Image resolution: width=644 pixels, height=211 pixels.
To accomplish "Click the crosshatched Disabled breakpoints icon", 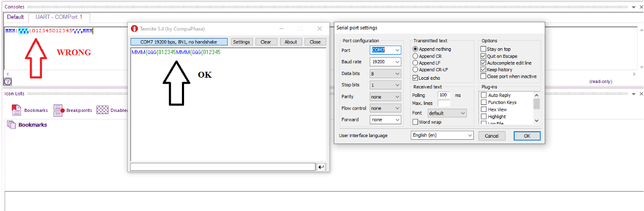I will pyautogui.click(x=102, y=110).
